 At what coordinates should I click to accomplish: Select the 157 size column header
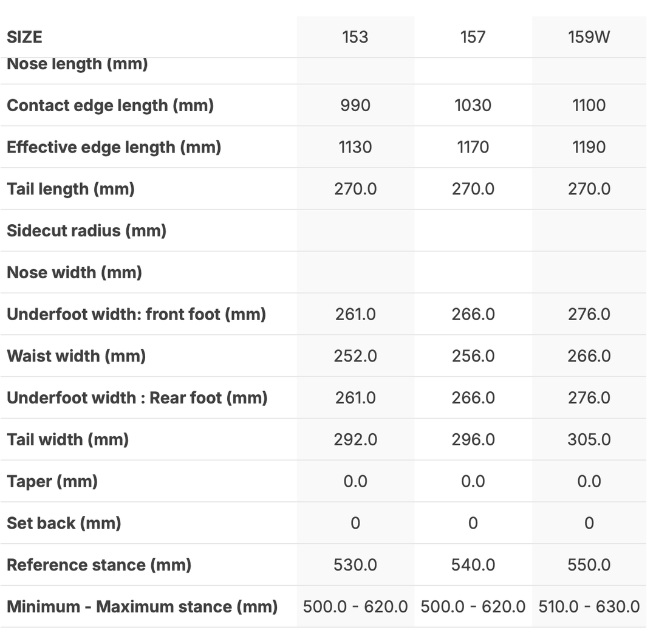tap(473, 37)
